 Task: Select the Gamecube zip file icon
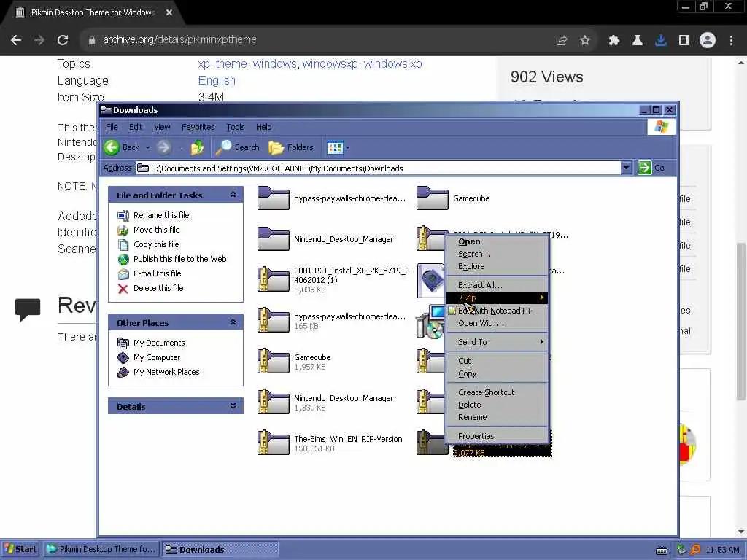click(274, 362)
